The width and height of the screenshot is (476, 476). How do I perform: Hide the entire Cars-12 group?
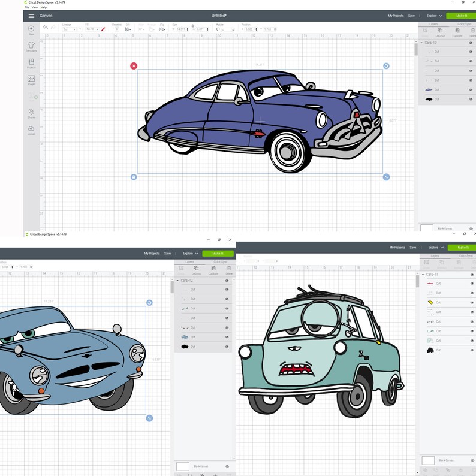coord(227,281)
